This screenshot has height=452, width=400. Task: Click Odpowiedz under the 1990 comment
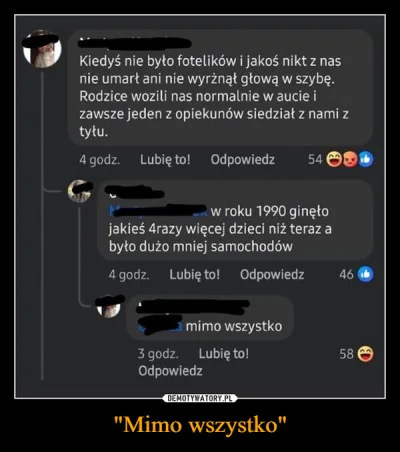click(x=272, y=275)
